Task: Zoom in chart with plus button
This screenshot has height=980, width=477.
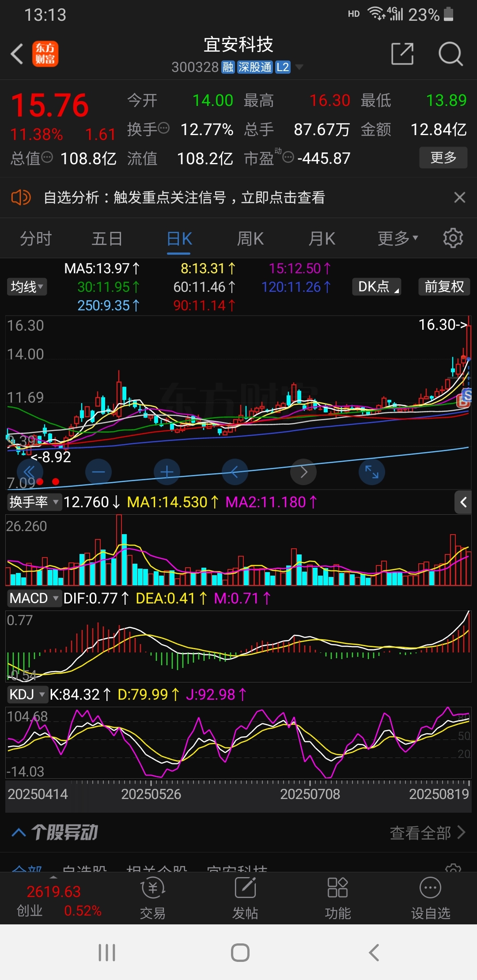Action: click(x=167, y=472)
